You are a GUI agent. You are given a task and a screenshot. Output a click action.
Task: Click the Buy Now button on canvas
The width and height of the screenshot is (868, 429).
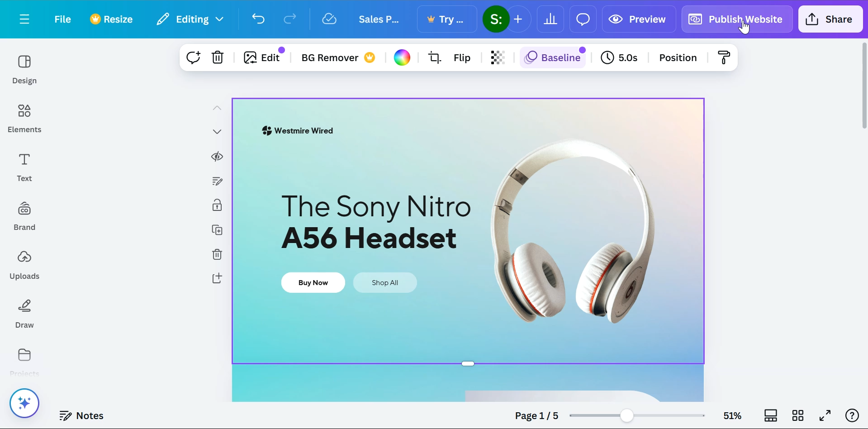(x=313, y=282)
